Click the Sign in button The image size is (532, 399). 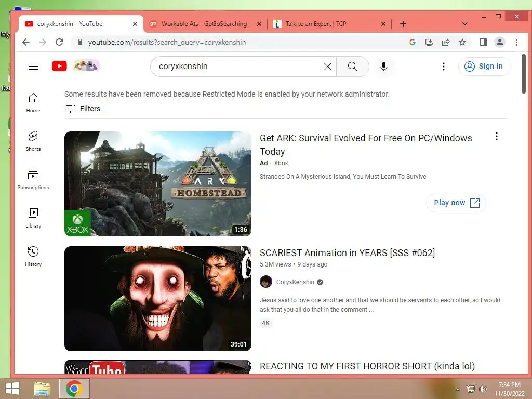coord(484,66)
